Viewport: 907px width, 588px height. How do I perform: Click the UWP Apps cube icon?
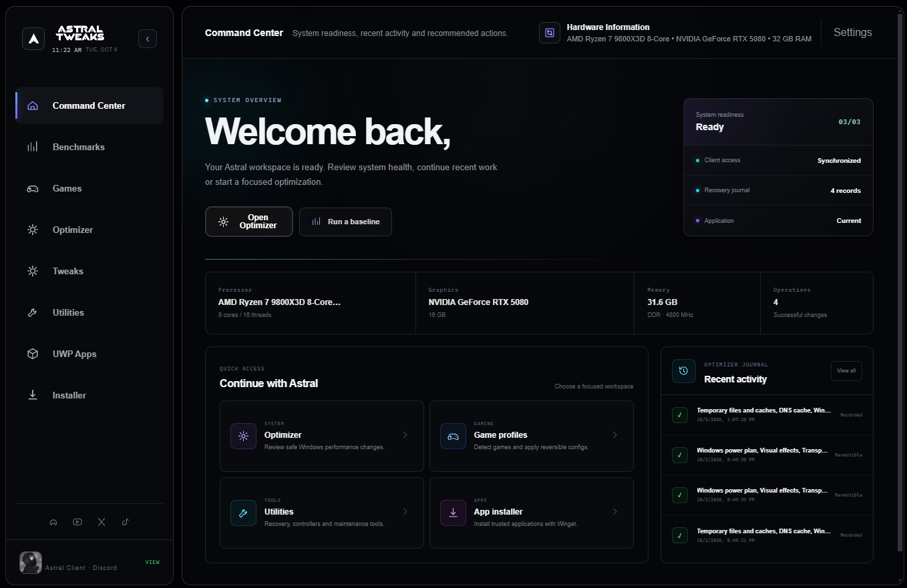coord(32,354)
